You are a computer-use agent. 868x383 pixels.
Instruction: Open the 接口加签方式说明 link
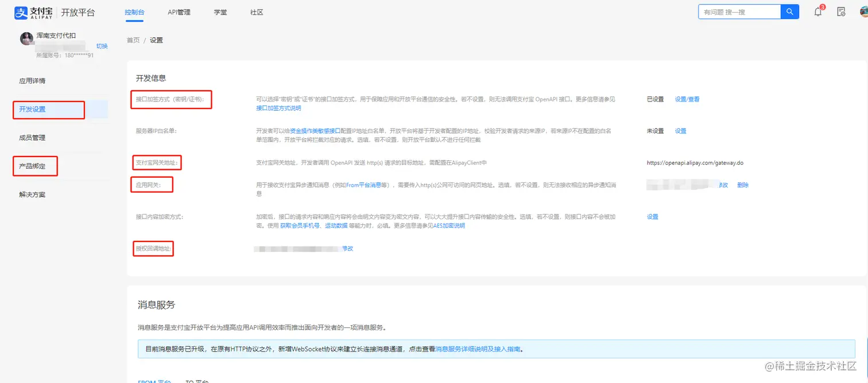[278, 108]
